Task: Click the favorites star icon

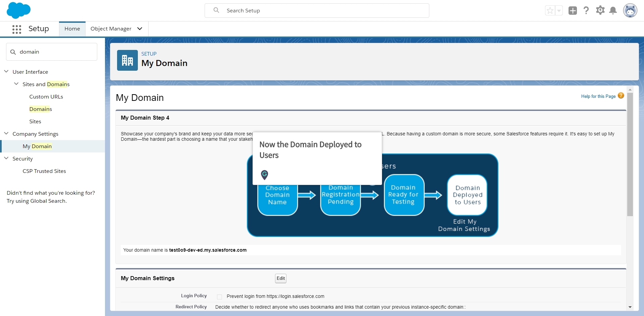Action: [x=550, y=11]
